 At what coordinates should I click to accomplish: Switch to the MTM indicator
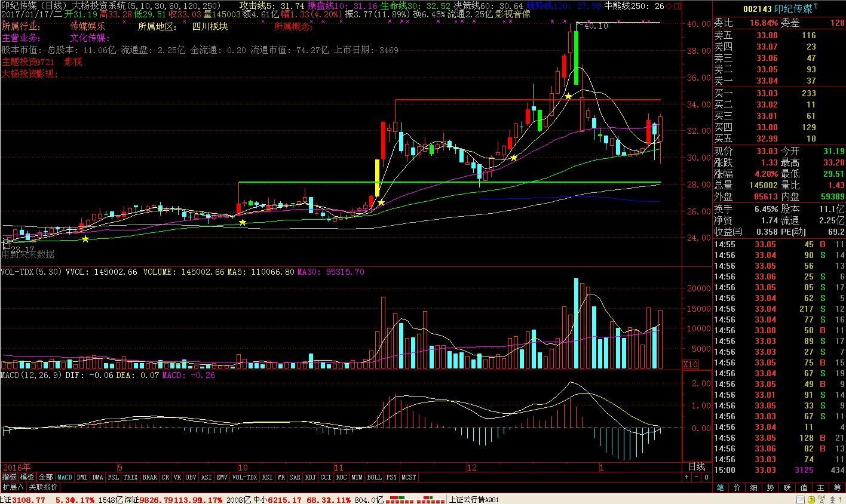pos(357,477)
